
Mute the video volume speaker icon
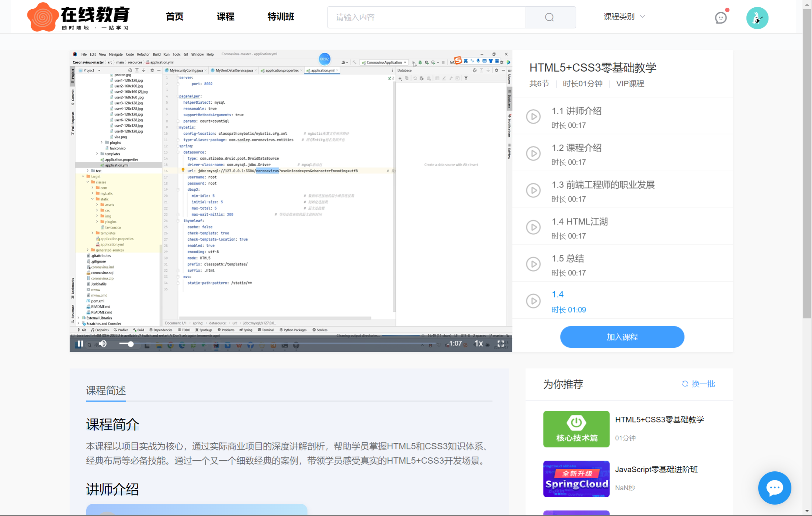click(103, 344)
